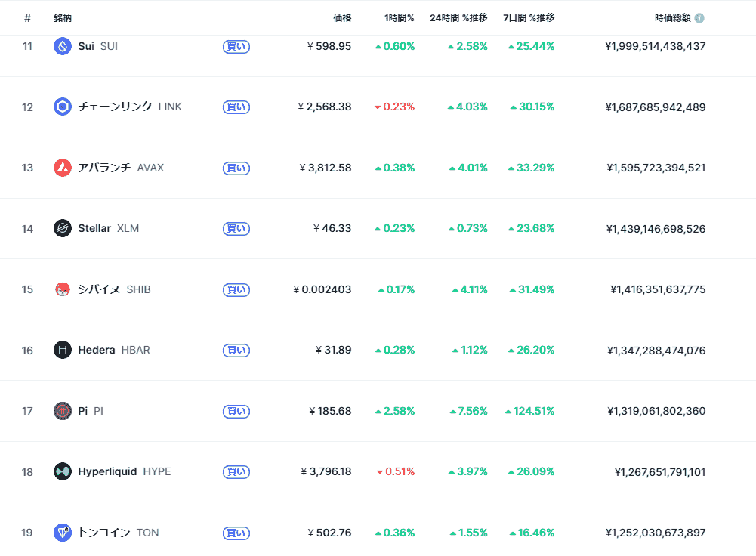Sort by 24時間 %推移 column header
The width and height of the screenshot is (756, 556).
coord(458,17)
